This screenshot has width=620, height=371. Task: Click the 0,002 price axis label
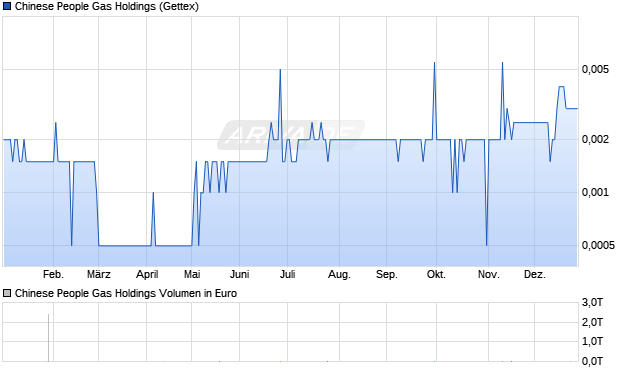point(595,139)
